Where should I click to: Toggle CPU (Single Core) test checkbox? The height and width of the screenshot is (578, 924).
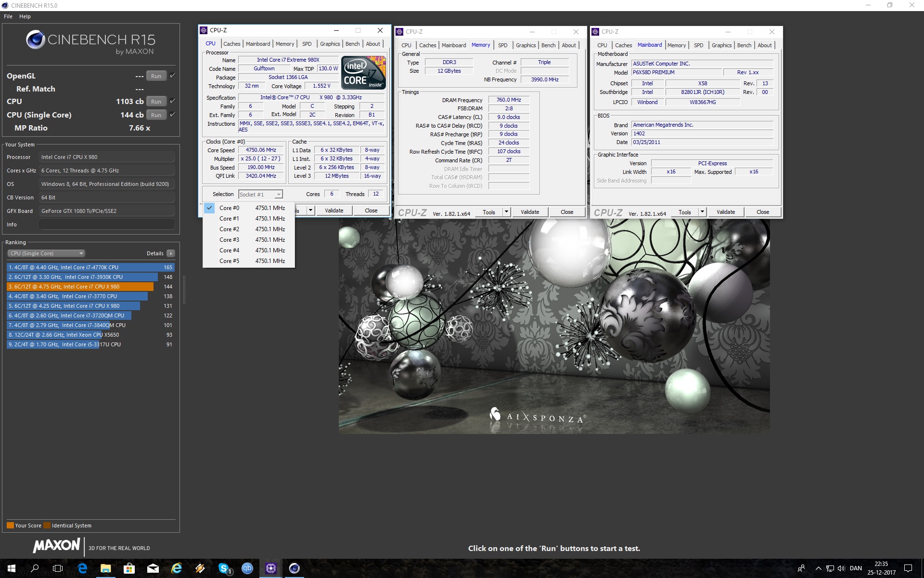(x=173, y=115)
